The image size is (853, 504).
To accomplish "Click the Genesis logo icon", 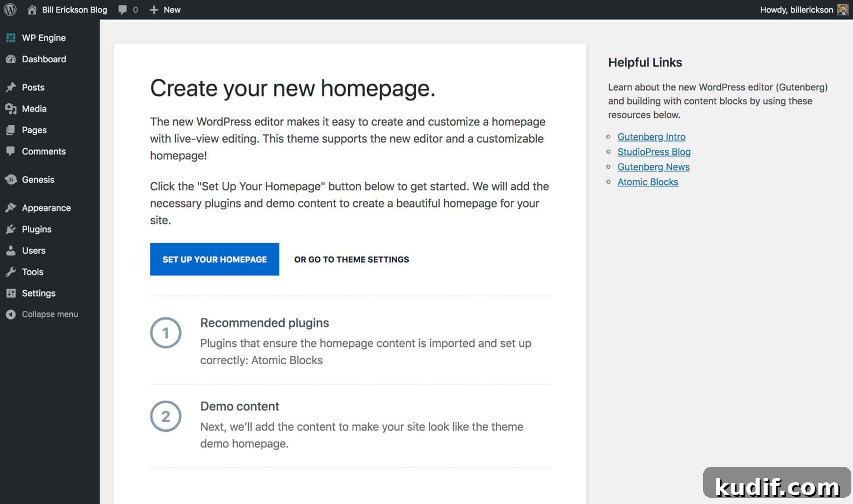I will point(11,179).
